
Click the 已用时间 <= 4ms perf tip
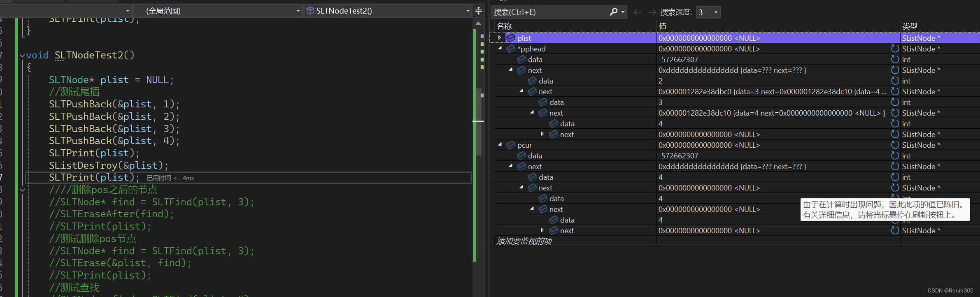[170, 178]
